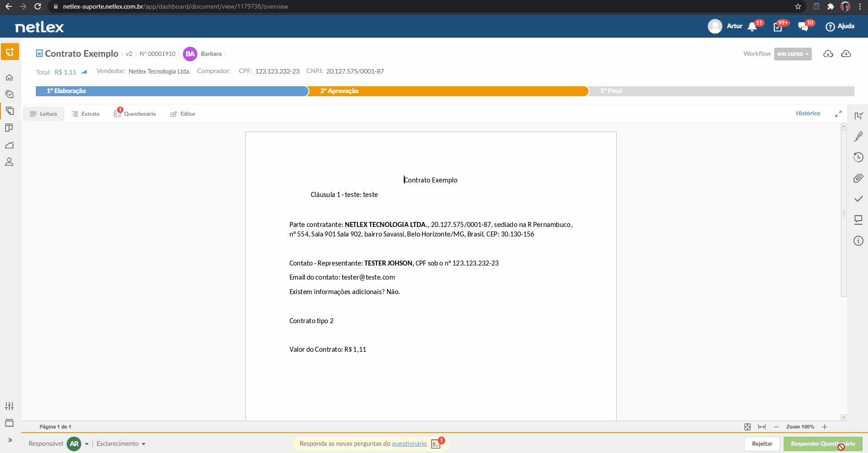Expand the Total R$ 1,11 details
The image size is (868, 453).
(x=84, y=72)
